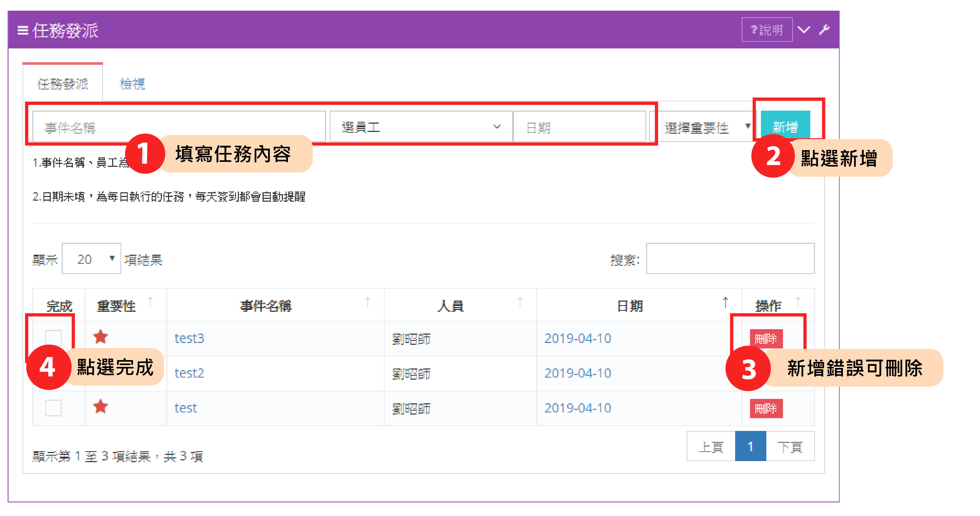Sort by the 重要性 column arrow
Image resolution: width=980 pixels, height=516 pixels.
tap(150, 303)
